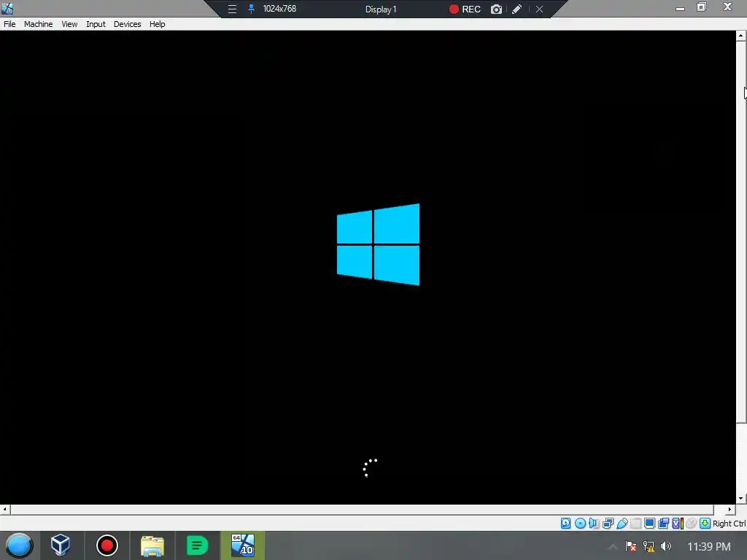The image size is (747, 560).
Task: Click the greyed mouse integration indicator
Action: point(692,524)
